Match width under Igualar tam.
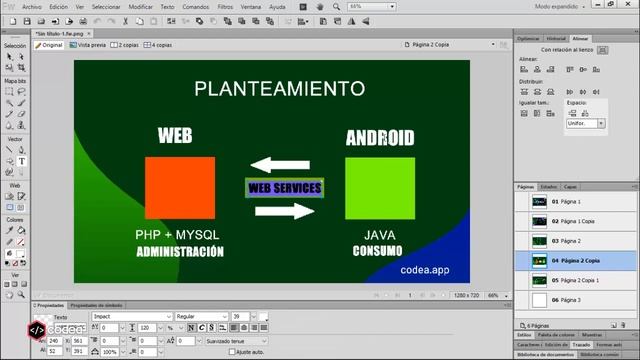 (524, 113)
